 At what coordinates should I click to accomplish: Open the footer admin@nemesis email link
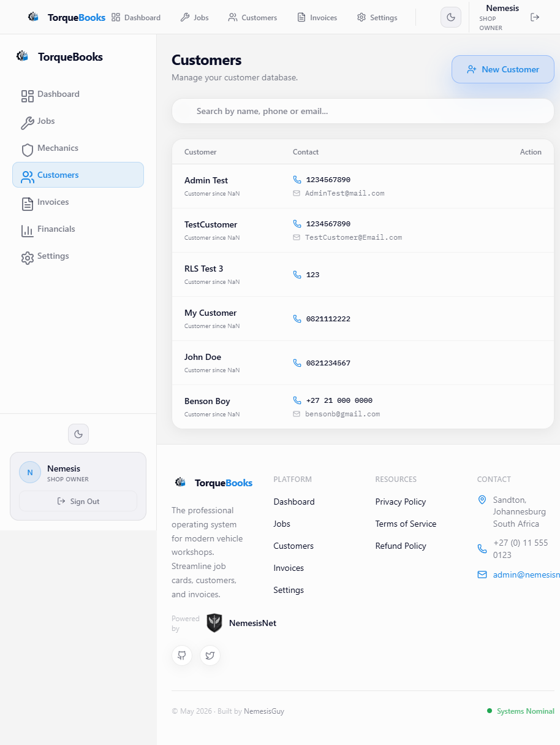coord(526,575)
